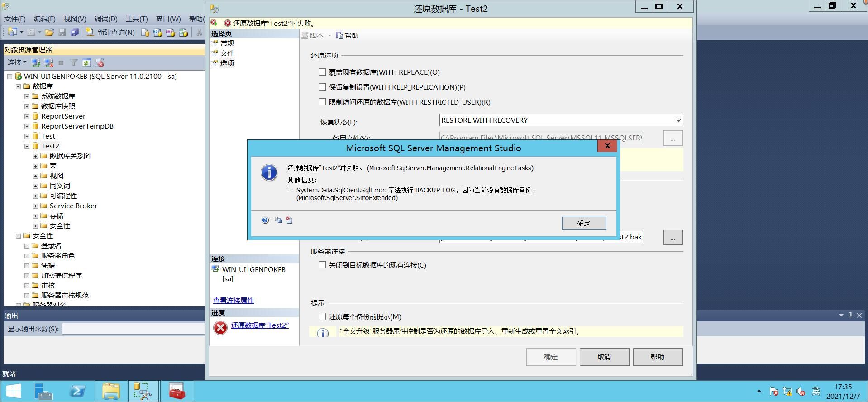The width and height of the screenshot is (868, 402).
Task: Open the 还原数据库"Test2" progress link
Action: 260,325
